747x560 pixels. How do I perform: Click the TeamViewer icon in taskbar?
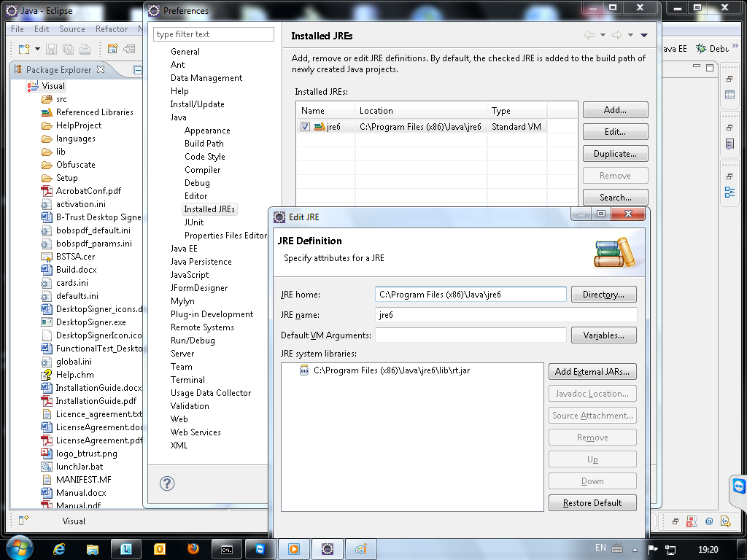pos(260,549)
